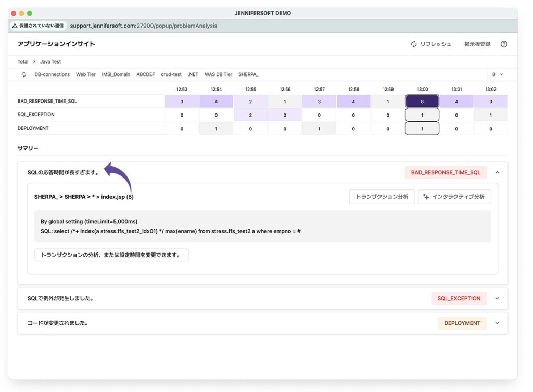Click the refresh icon beside リフレッシュ
Viewport: 533px width, 392px height.
tap(414, 44)
